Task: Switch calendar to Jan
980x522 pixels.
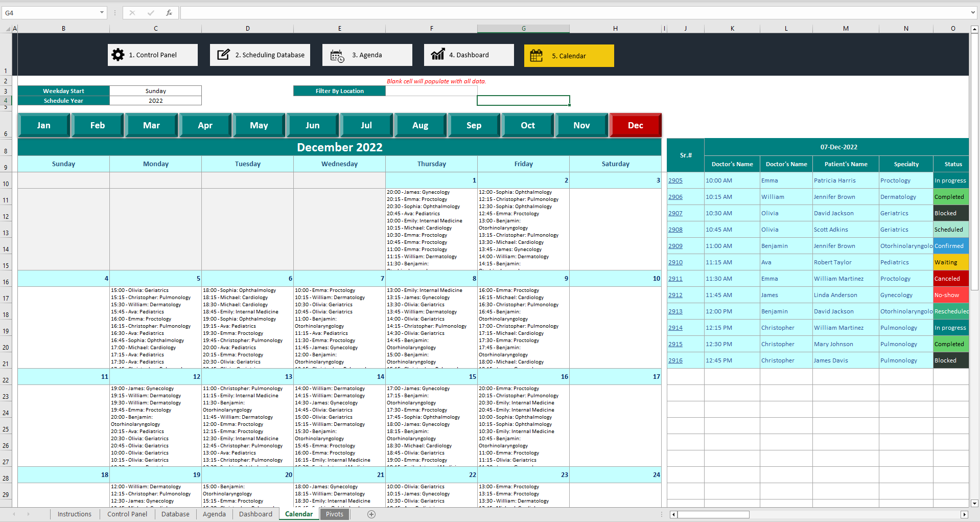Action: 44,125
